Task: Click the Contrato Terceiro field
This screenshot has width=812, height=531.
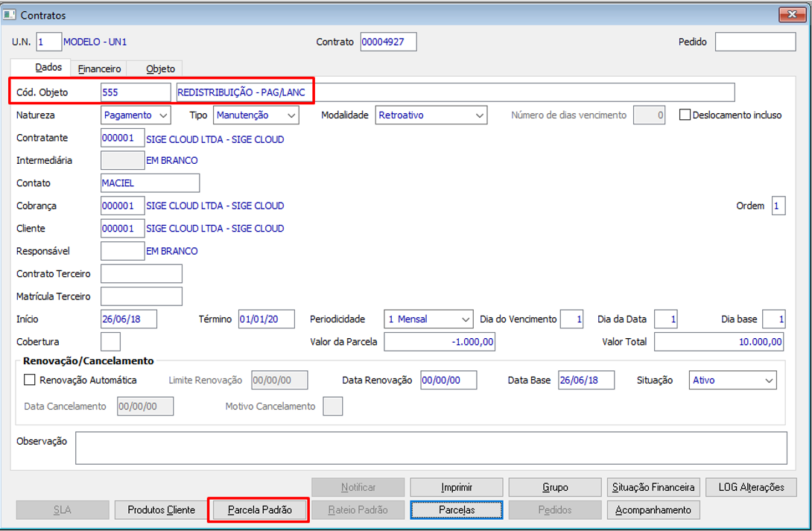Action: [142, 274]
